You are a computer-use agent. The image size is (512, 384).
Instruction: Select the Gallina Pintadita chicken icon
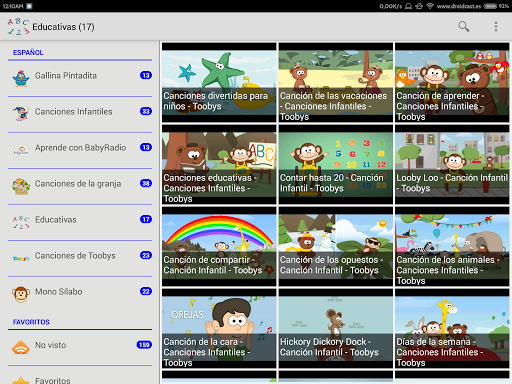pyautogui.click(x=21, y=78)
